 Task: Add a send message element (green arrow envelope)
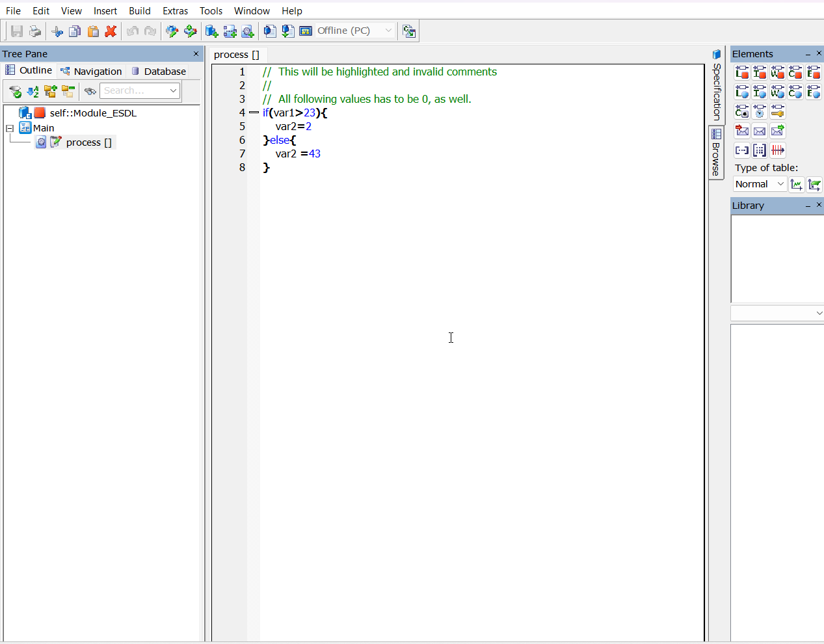pyautogui.click(x=777, y=131)
